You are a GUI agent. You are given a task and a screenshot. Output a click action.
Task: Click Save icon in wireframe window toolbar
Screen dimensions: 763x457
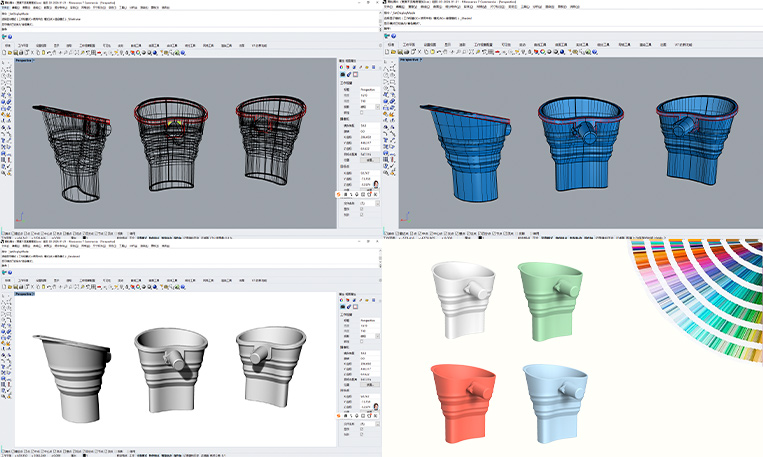pos(15,53)
